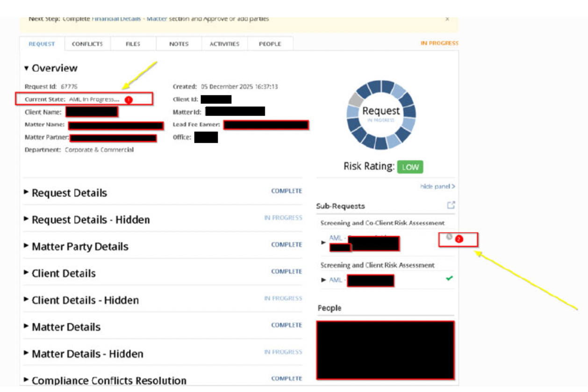
Task: Click the green checkmark status icon
Action: 449,279
